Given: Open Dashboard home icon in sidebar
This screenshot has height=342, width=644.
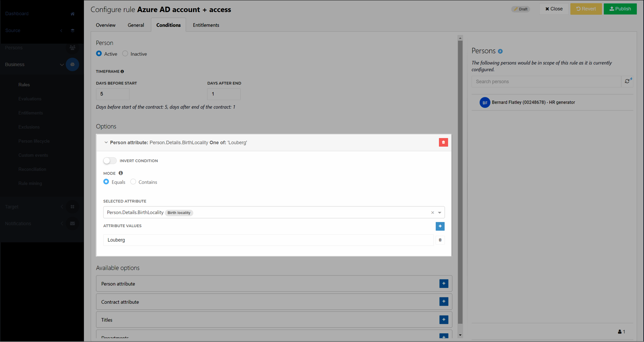Looking at the screenshot, I should coord(72,14).
